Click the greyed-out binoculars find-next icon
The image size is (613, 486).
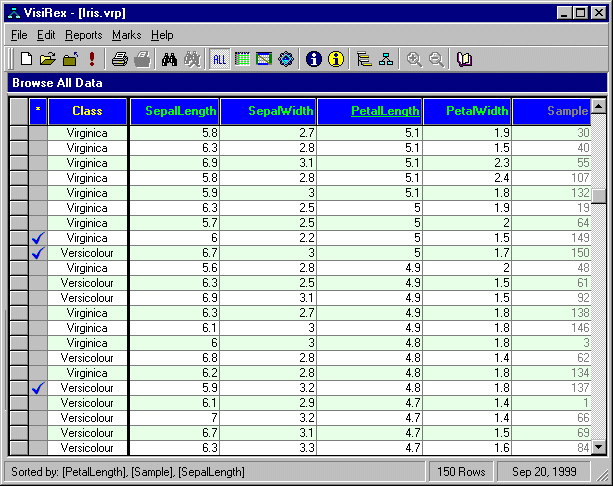coord(192,59)
